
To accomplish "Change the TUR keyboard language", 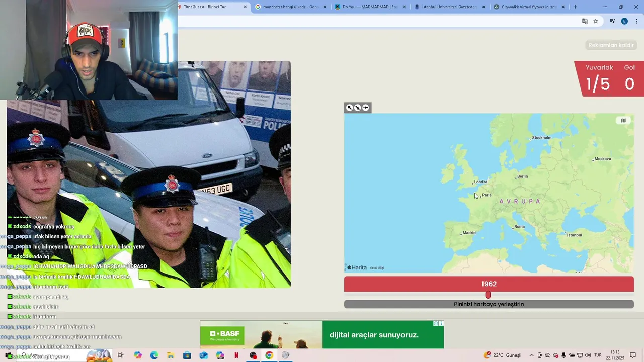I will pos(598,355).
